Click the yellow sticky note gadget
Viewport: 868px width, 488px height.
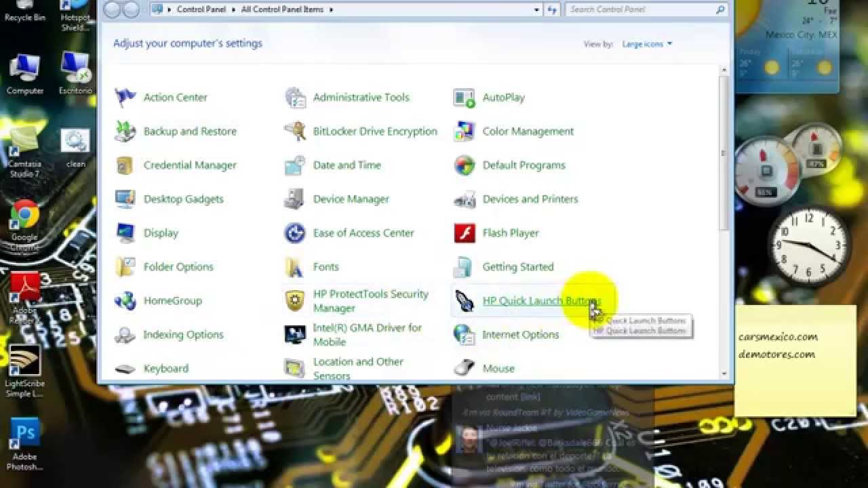pyautogui.click(x=796, y=361)
